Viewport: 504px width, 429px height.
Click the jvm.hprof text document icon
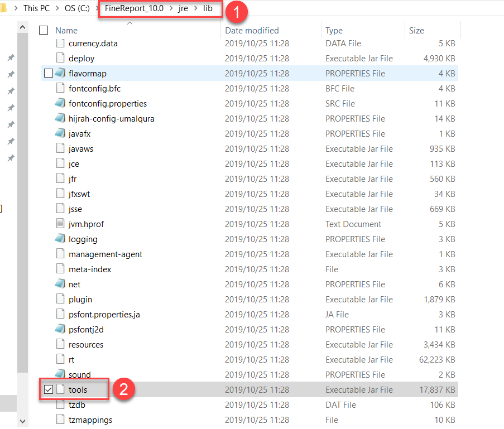click(x=61, y=224)
